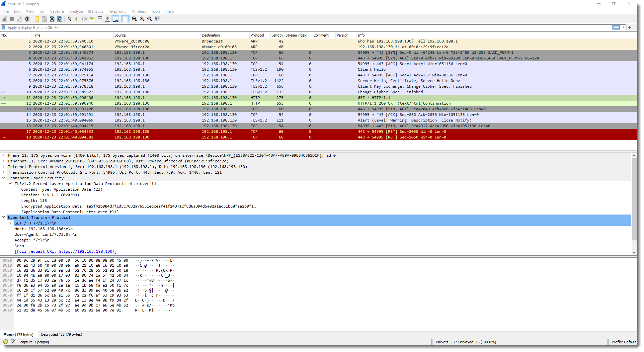Click the find packet magnifier icon
This screenshot has width=644, height=352.
click(x=69, y=19)
